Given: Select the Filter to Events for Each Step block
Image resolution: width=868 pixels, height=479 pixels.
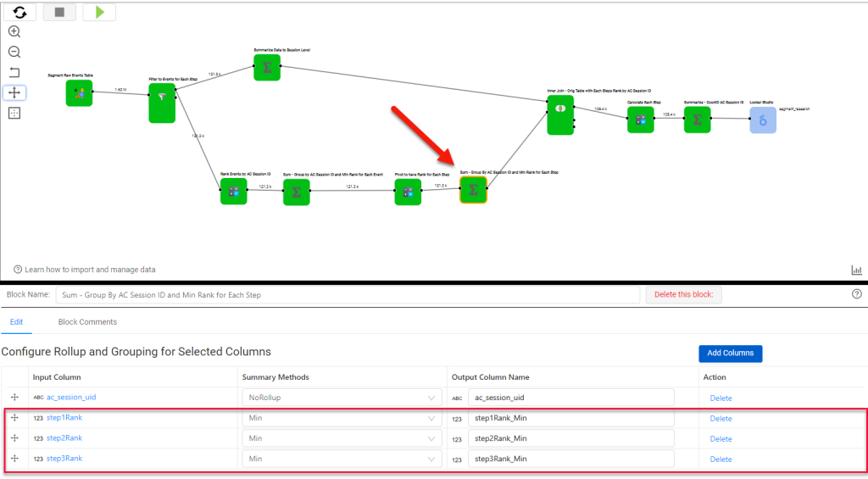Looking at the screenshot, I should tap(162, 103).
